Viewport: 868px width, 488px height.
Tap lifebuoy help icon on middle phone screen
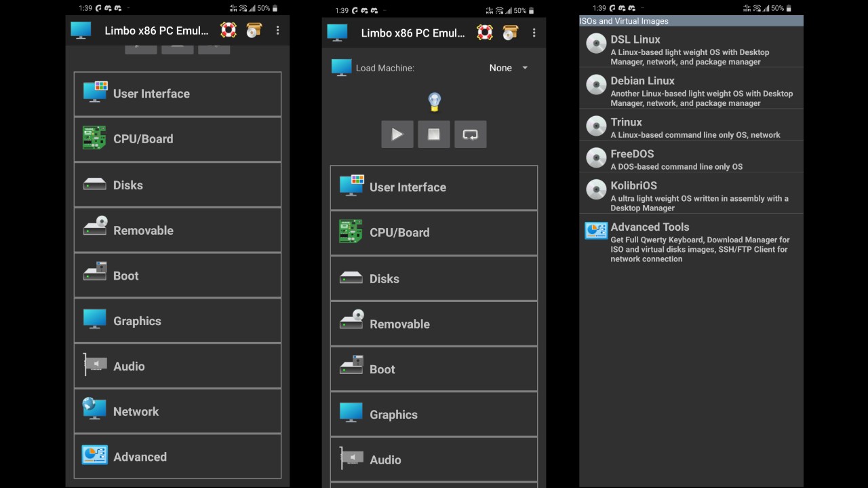485,32
